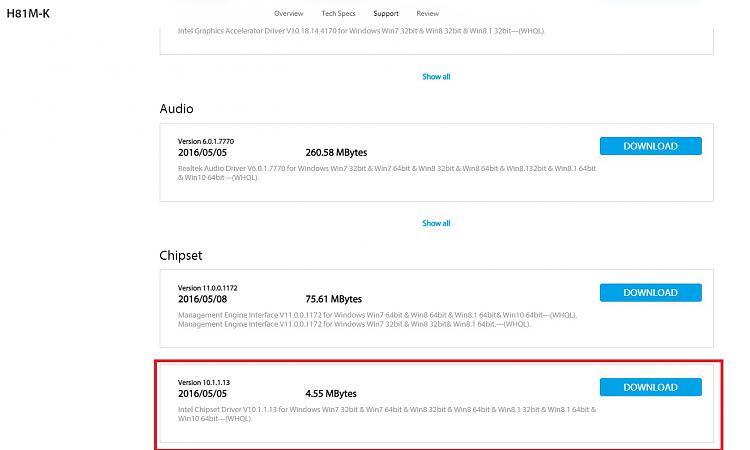Screen dimensions: 750x450
Task: Click the 2016/05/08 release date
Action: (x=202, y=299)
